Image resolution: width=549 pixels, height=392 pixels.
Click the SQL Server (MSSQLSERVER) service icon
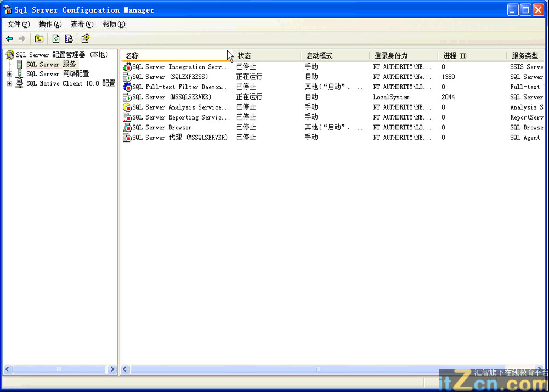(x=127, y=97)
